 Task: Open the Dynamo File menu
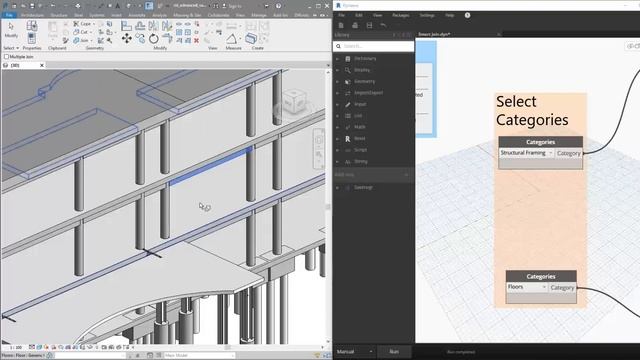341,15
